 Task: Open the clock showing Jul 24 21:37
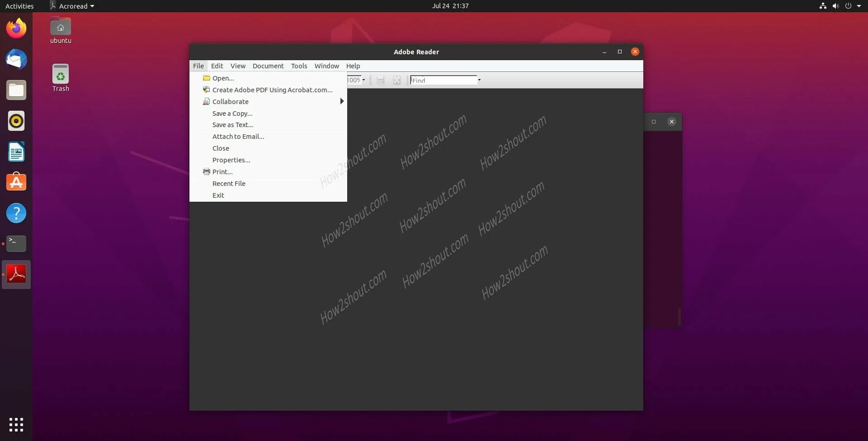click(450, 6)
